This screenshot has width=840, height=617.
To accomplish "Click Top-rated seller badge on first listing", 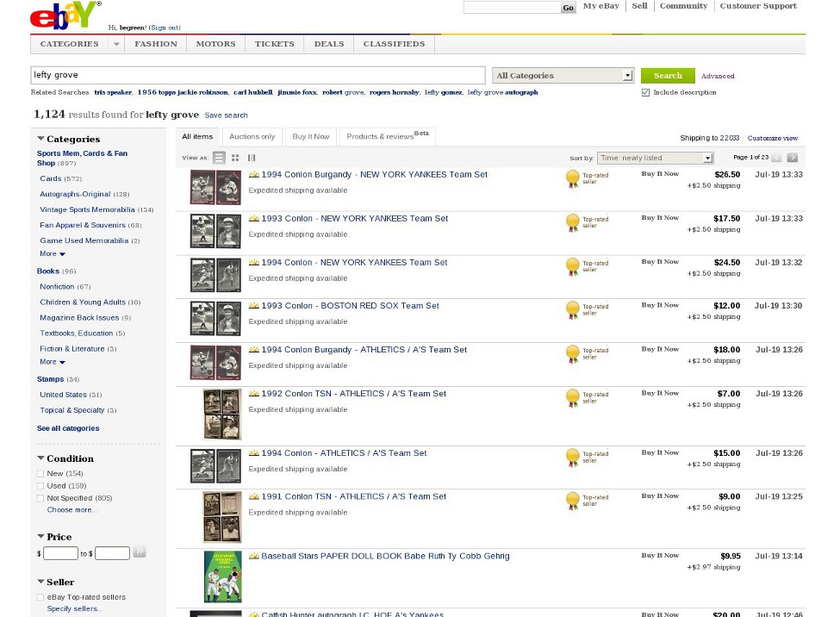I will click(x=572, y=178).
